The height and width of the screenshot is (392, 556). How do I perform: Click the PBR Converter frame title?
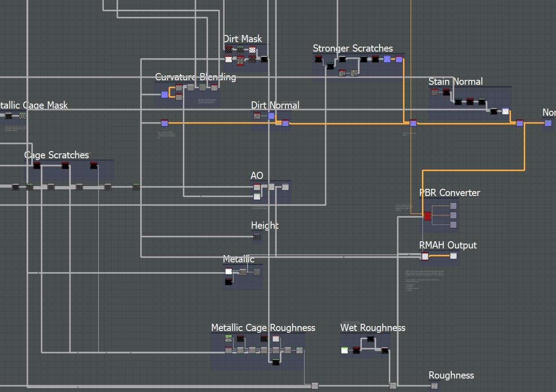pyautogui.click(x=450, y=193)
